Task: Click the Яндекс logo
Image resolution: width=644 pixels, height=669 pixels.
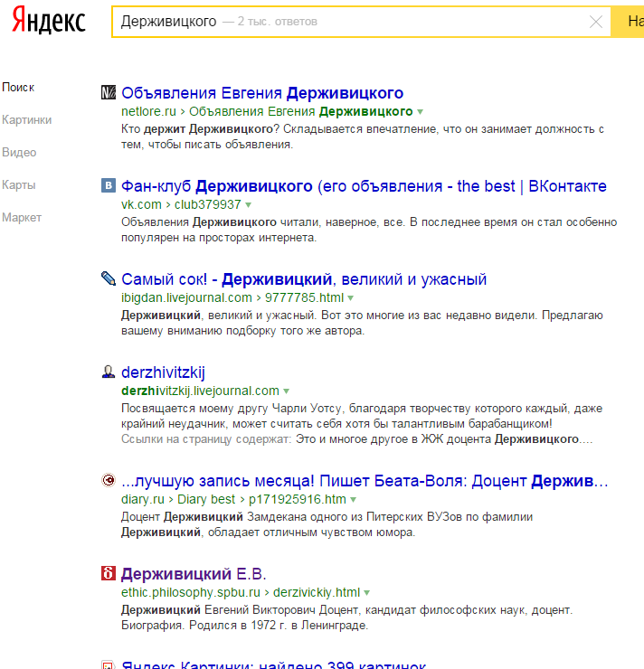Action: coord(48,21)
